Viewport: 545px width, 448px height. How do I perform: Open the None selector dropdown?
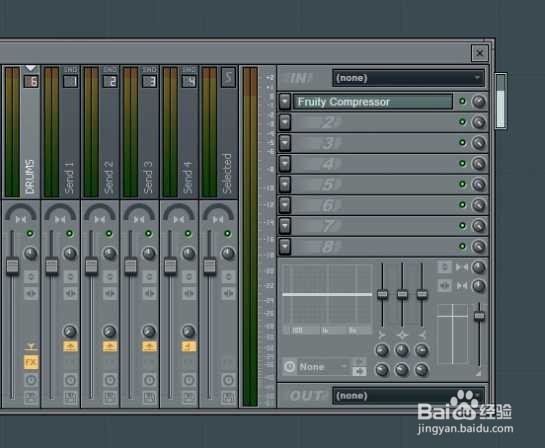pos(323,367)
